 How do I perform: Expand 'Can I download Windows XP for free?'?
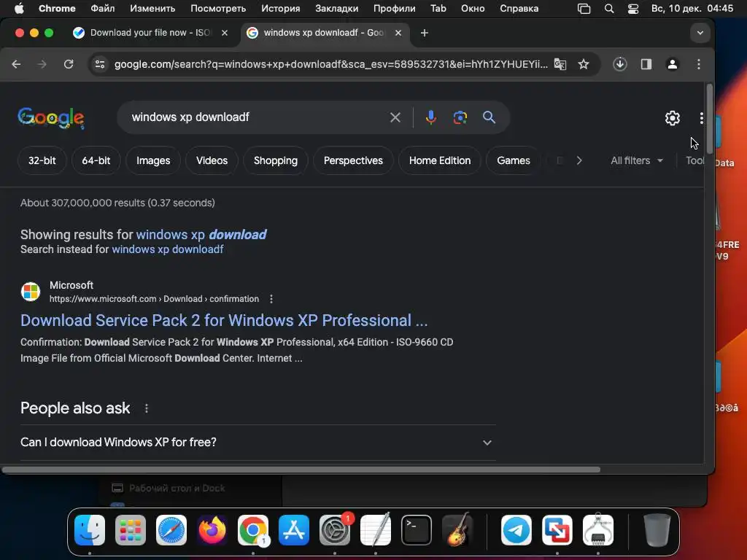coord(258,443)
